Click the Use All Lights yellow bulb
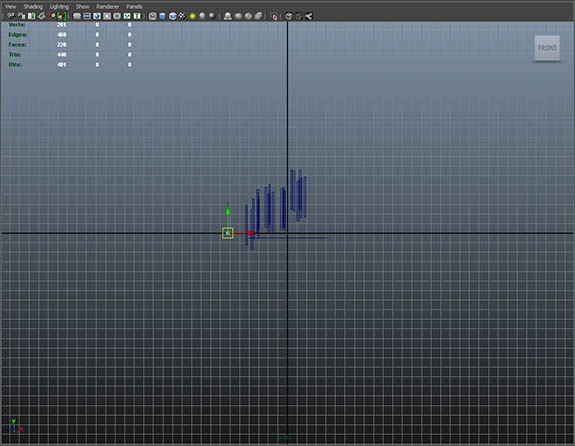This screenshot has height=446, width=575. 192,16
